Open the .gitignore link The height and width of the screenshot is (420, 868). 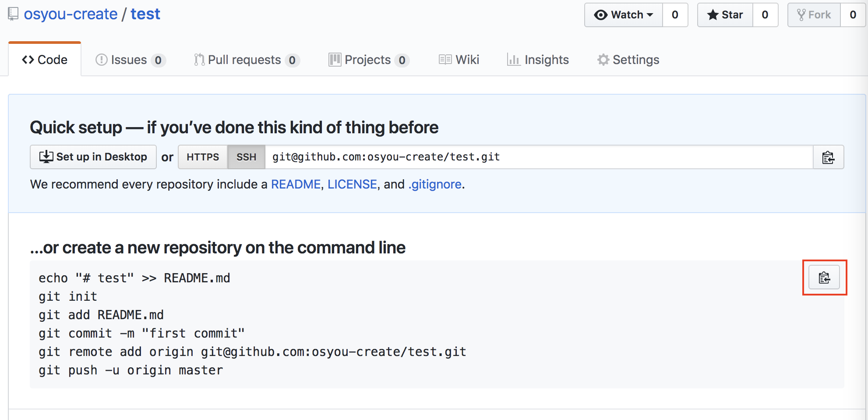pyautogui.click(x=435, y=184)
